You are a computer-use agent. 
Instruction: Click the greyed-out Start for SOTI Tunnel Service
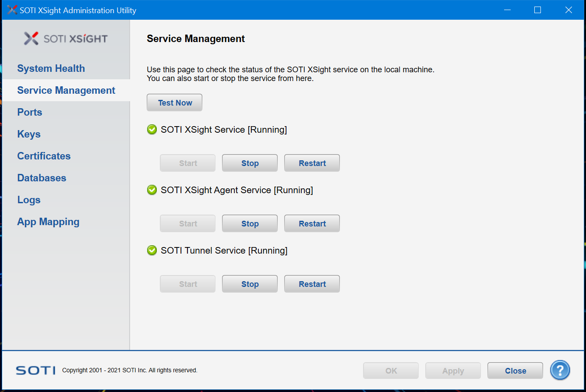[x=187, y=284]
